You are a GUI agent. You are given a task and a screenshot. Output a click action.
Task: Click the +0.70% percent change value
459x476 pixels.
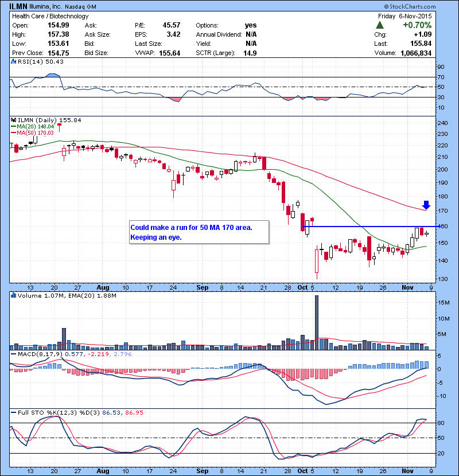pyautogui.click(x=417, y=25)
